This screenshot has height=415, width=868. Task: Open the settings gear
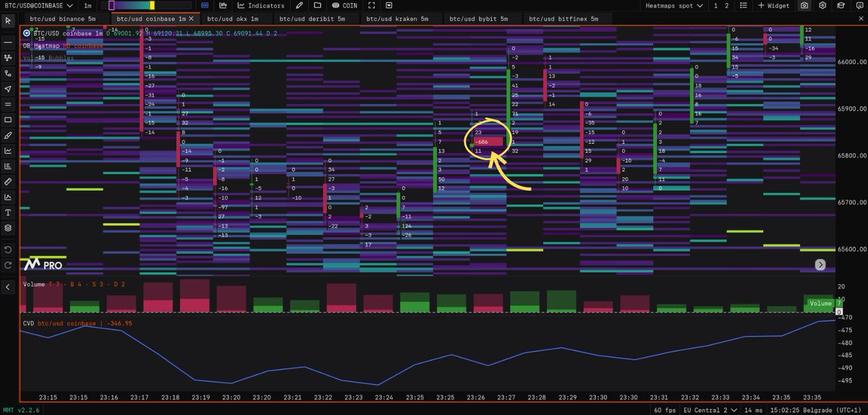822,5
